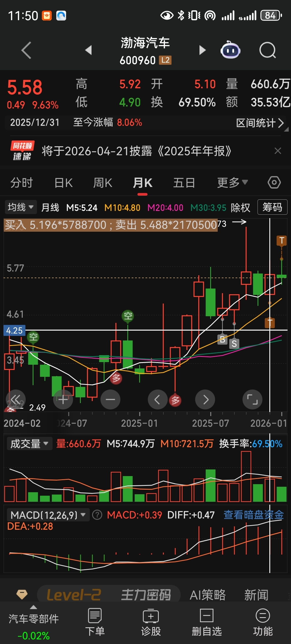Image resolution: width=291 pixels, height=644 pixels.
Task: Open 查看暗盘资金 link
Action: pos(253,515)
